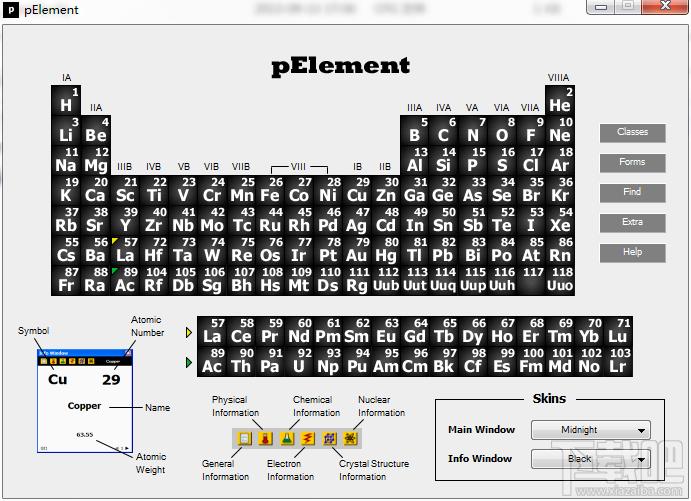This screenshot has height=501, width=691.
Task: Select the Helium (He) element tile
Action: pos(560,100)
